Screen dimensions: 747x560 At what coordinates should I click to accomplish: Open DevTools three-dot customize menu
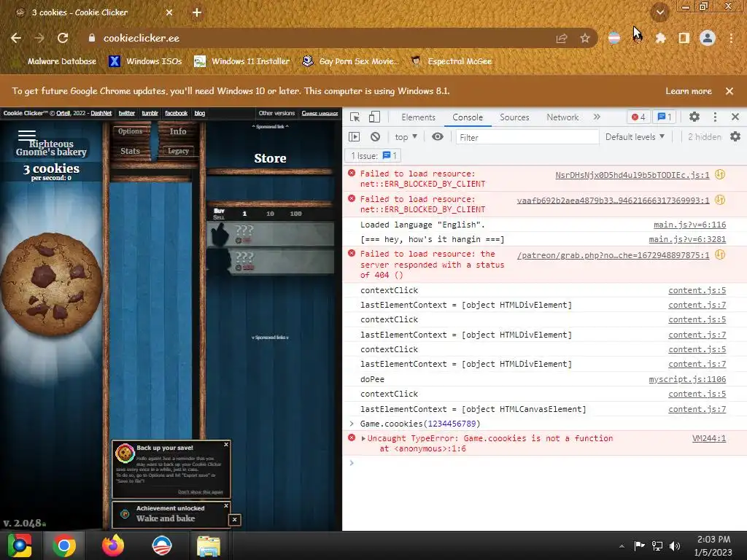[715, 117]
